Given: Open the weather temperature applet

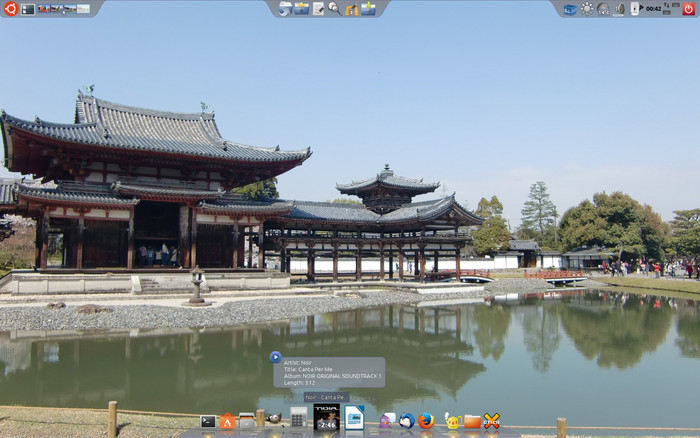Looking at the screenshot, I should (x=604, y=9).
